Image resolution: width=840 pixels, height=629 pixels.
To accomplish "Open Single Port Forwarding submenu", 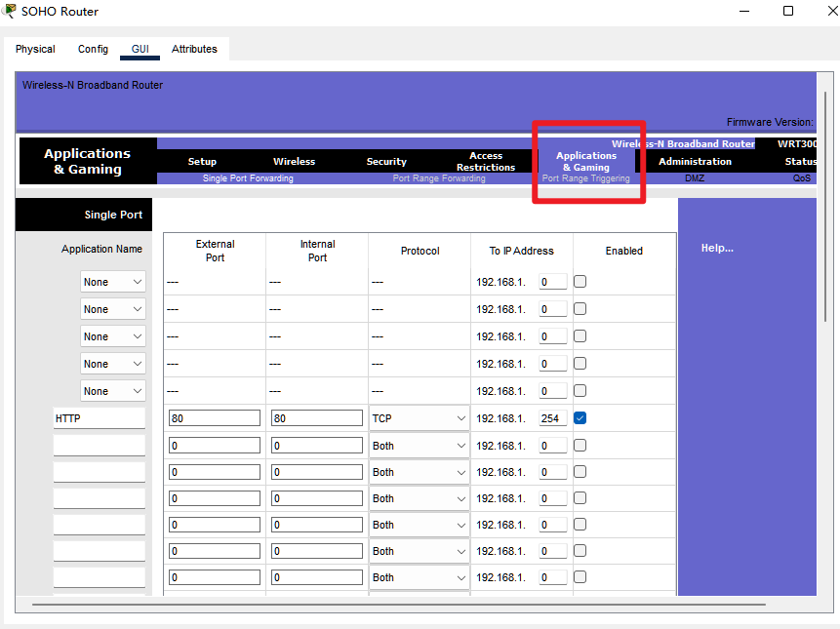I will pos(248,178).
